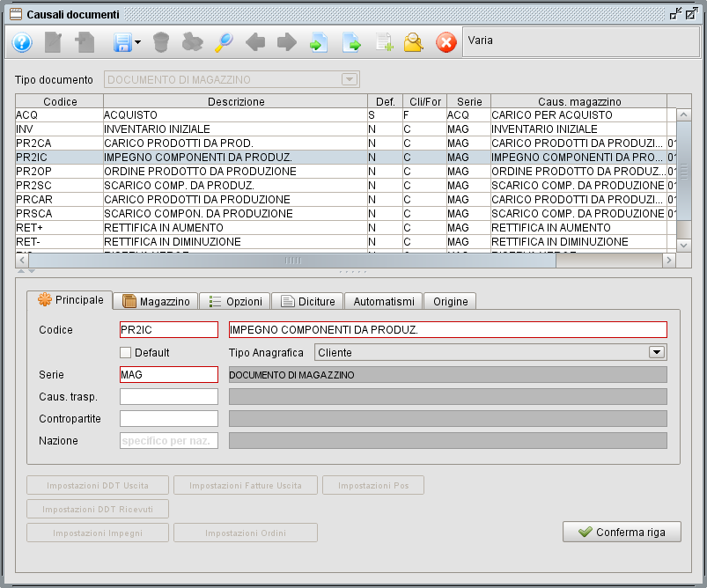Viewport: 707px width, 588px height.
Task: Click the green export arrow icon
Action: [351, 42]
